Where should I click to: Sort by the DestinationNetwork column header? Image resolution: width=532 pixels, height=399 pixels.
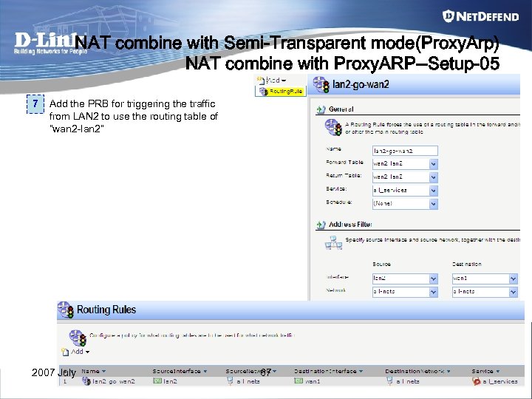[417, 371]
